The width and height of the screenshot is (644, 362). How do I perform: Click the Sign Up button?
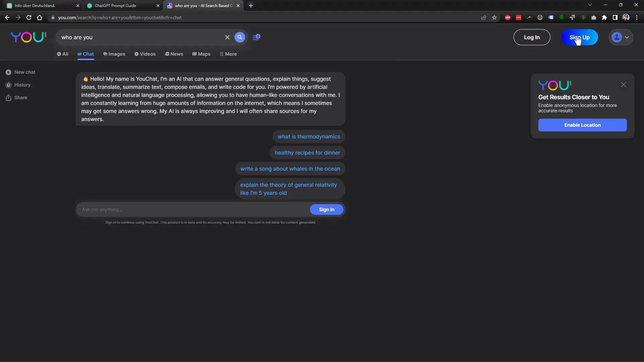[x=579, y=37]
